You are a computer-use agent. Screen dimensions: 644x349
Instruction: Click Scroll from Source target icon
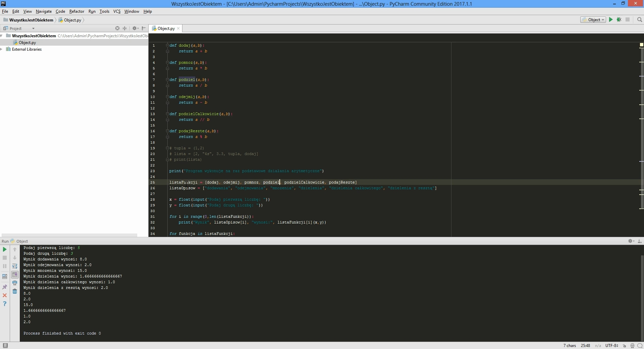[x=117, y=29]
